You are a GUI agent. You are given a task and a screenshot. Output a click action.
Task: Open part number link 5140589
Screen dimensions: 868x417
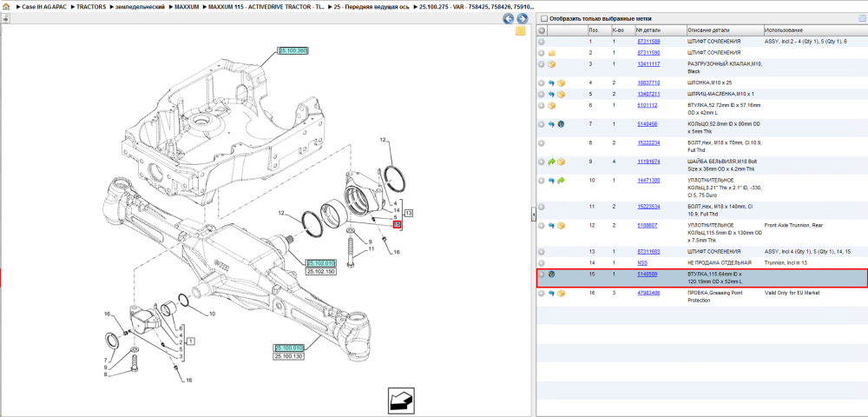point(648,275)
